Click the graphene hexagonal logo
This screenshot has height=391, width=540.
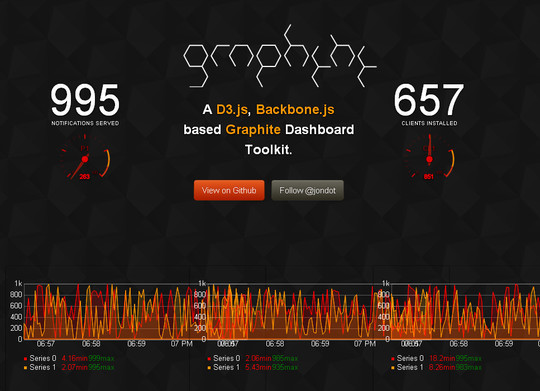point(280,56)
